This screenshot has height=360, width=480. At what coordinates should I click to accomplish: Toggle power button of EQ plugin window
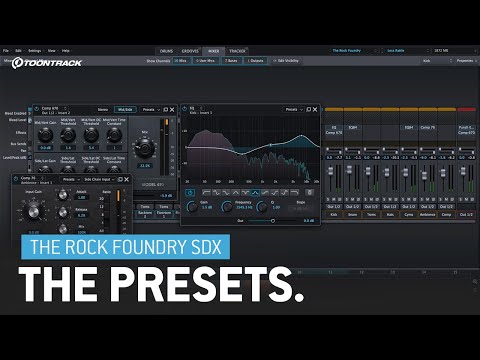pos(185,109)
